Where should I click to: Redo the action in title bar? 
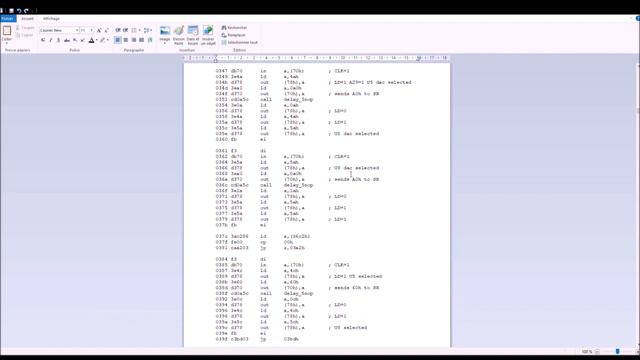26,10
